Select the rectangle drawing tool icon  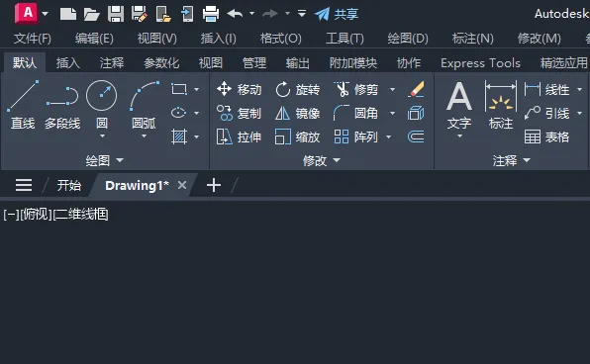(179, 89)
